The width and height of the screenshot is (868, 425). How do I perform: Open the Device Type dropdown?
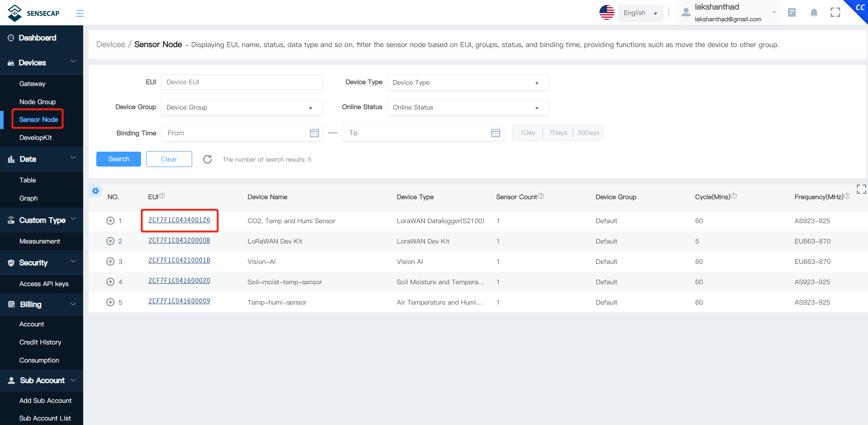pos(468,83)
